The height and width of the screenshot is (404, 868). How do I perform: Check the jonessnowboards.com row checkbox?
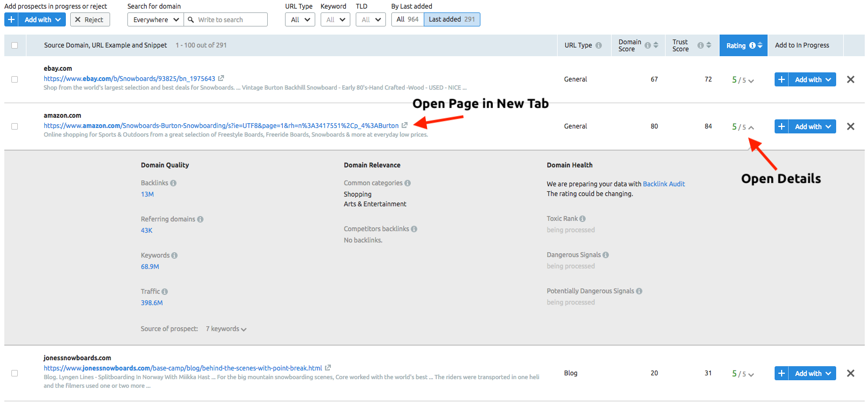coord(15,373)
